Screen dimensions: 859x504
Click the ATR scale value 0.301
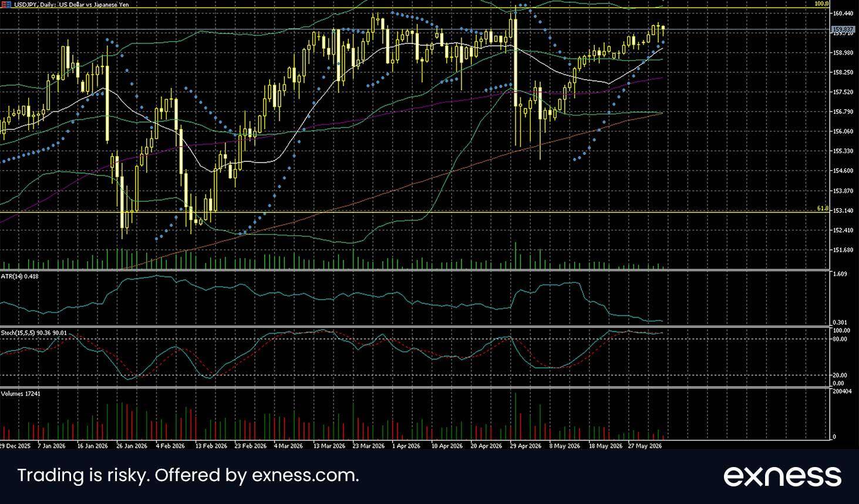point(840,322)
